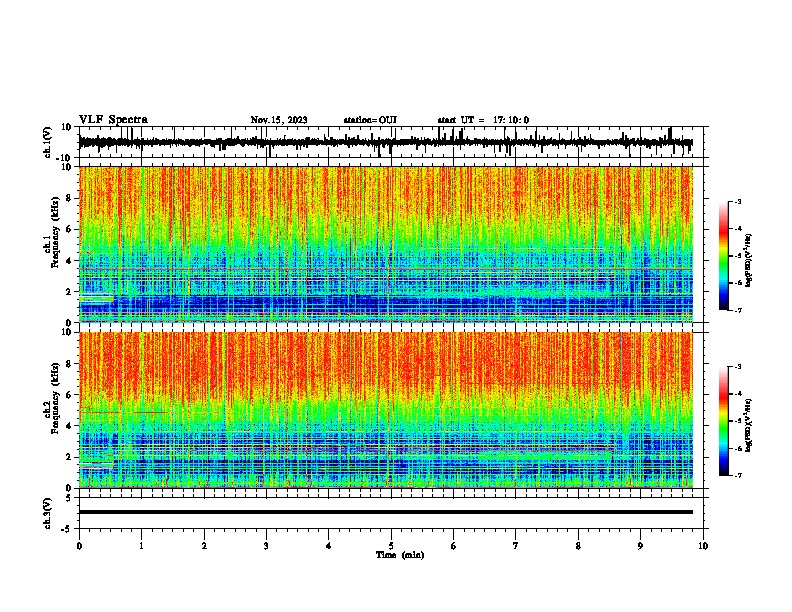Screen dimensions: 792x612
Task: Click the time axis tick label "1"
Action: click(142, 546)
